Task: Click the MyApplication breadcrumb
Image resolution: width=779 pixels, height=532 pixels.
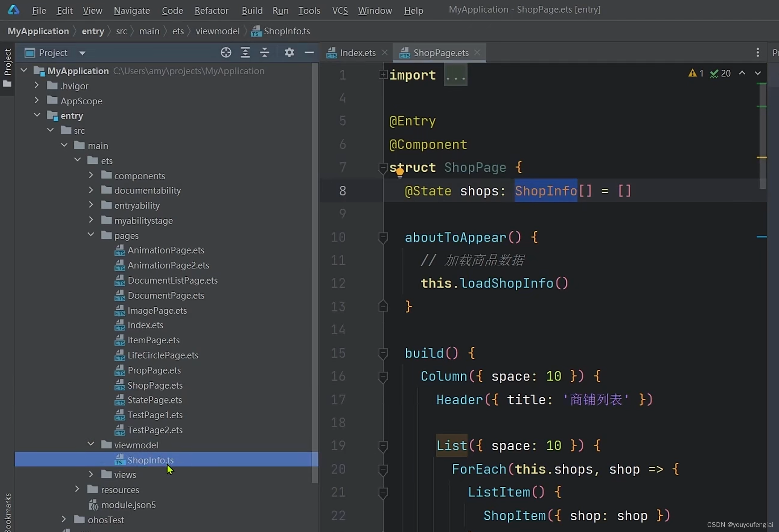Action: pos(38,31)
